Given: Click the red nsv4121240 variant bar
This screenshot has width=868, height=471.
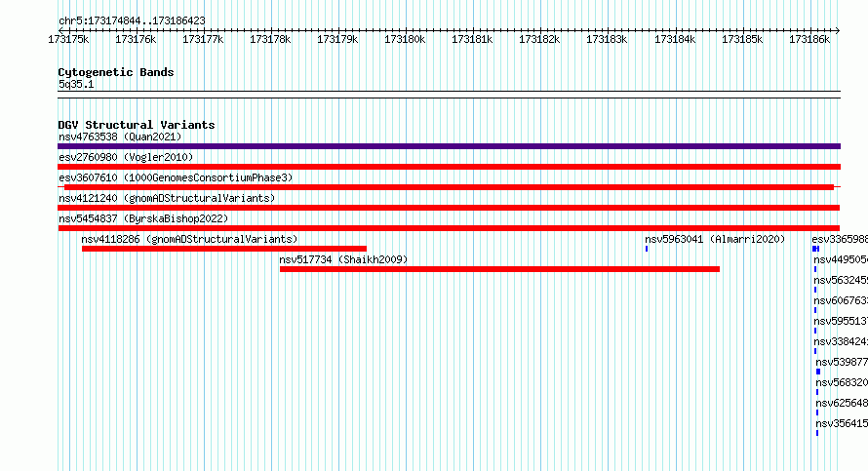Looking at the screenshot, I should coord(449,208).
